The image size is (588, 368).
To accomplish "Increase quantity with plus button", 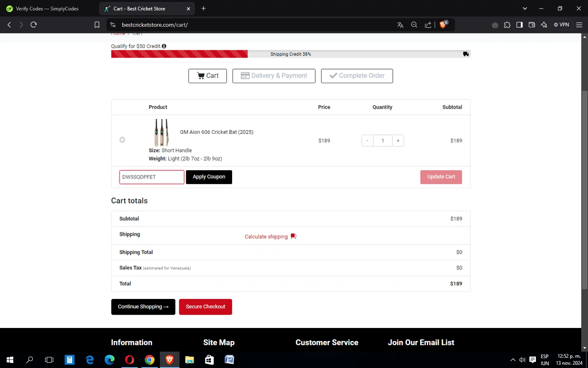I will [398, 140].
